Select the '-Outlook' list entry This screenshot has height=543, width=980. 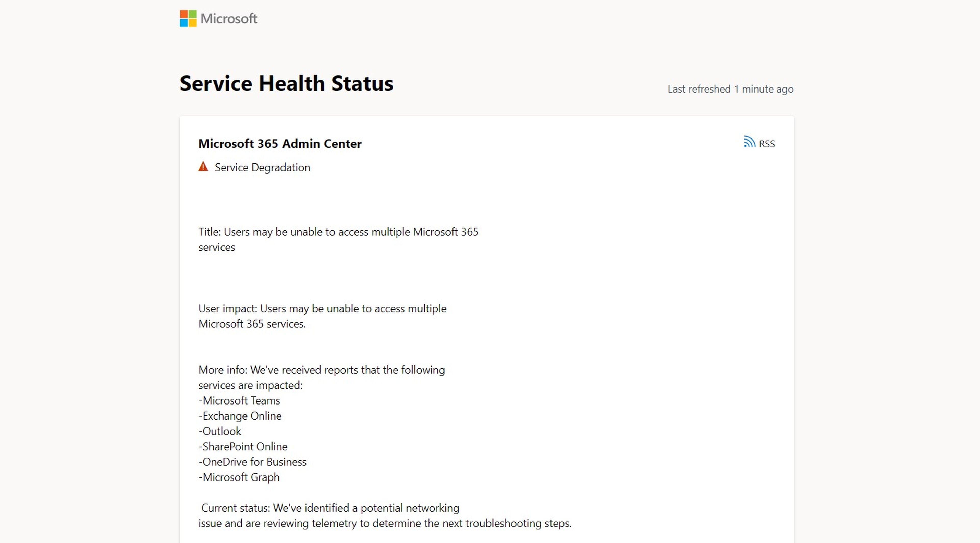(220, 431)
